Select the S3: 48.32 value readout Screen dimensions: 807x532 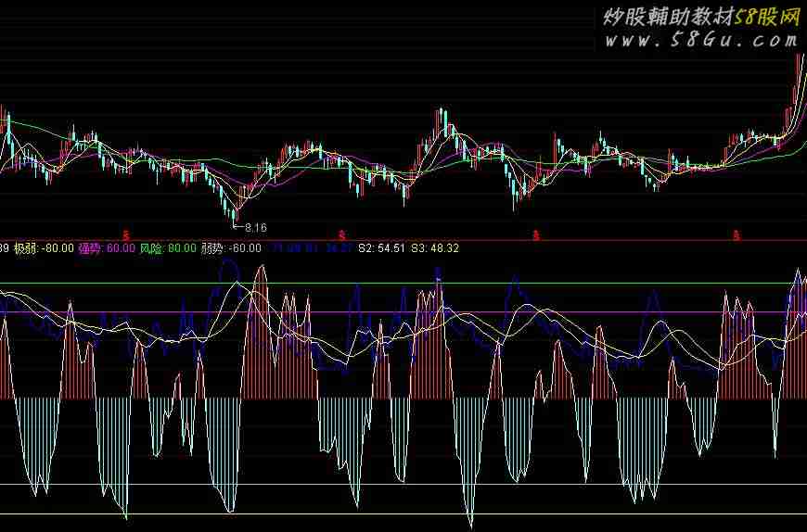[x=435, y=248]
